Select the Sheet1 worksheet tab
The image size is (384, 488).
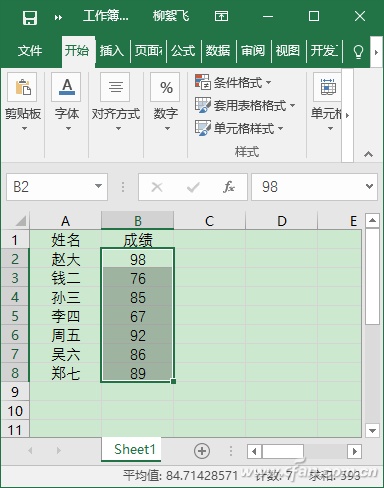[x=135, y=450]
